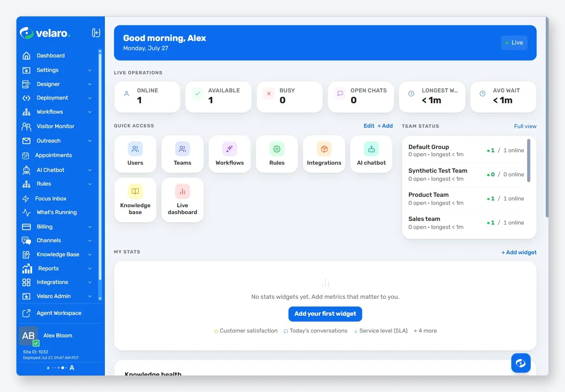The image size is (565, 392).
Task: Open the Rules quick access tile
Action: (x=277, y=154)
